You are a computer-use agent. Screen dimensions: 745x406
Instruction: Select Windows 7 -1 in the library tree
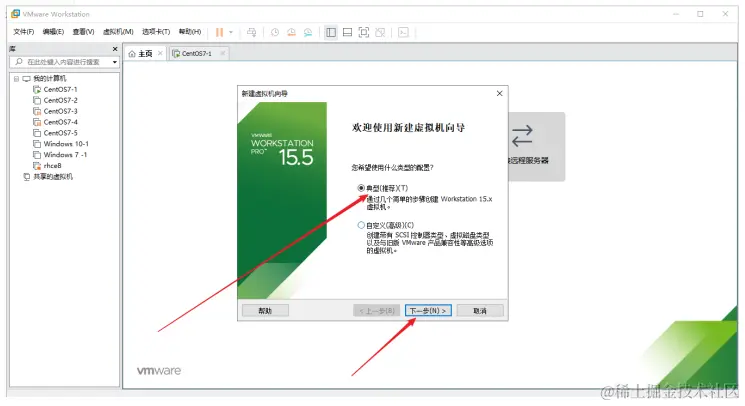(65, 155)
